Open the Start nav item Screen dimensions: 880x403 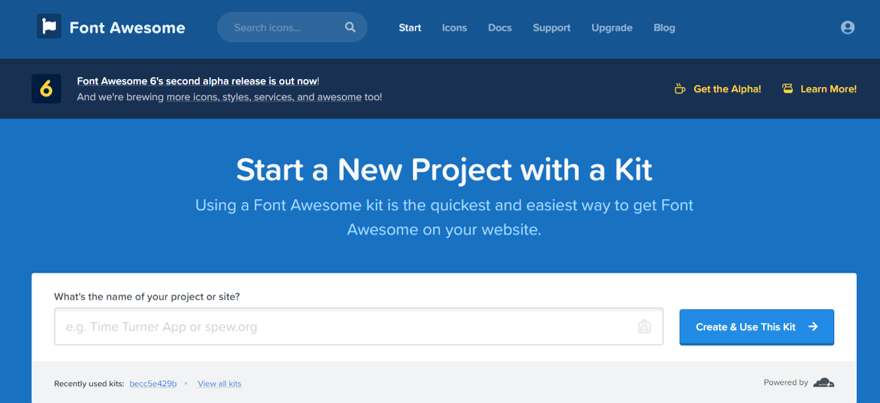pyautogui.click(x=410, y=28)
